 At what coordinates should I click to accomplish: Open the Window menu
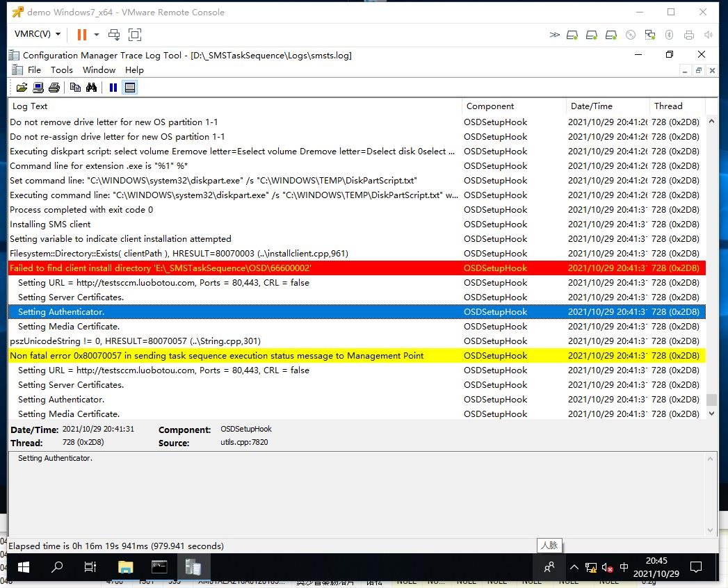[x=99, y=70]
